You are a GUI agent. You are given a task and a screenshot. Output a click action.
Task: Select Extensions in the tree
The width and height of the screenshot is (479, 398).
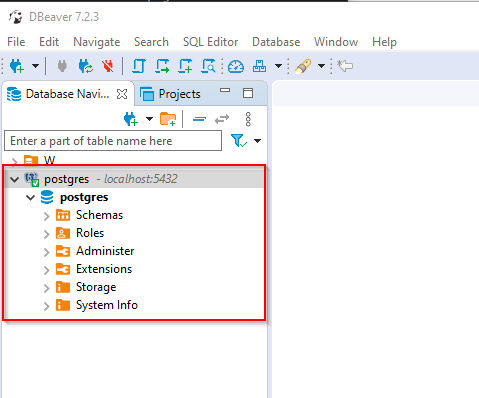click(104, 269)
